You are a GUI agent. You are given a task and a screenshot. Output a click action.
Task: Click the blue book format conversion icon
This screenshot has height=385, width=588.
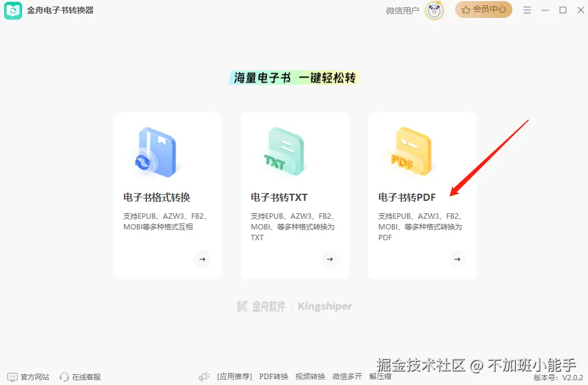(155, 153)
